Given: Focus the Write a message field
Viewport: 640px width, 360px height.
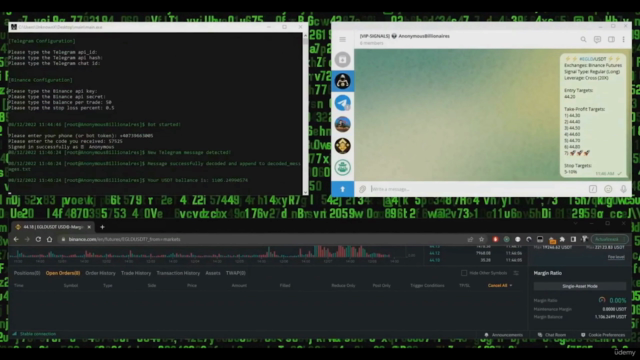Looking at the screenshot, I should pyautogui.click(x=478, y=189).
